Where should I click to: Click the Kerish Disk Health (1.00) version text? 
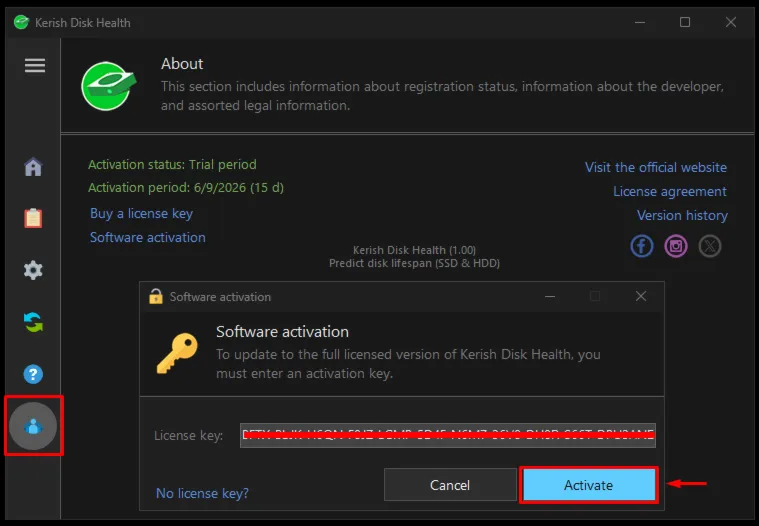point(414,250)
